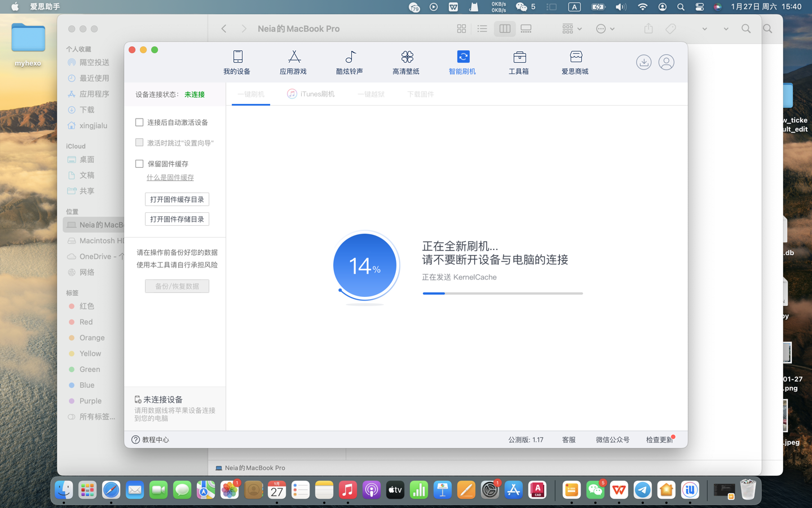Switch Finder to list view
The width and height of the screenshot is (812, 508).
tap(482, 29)
